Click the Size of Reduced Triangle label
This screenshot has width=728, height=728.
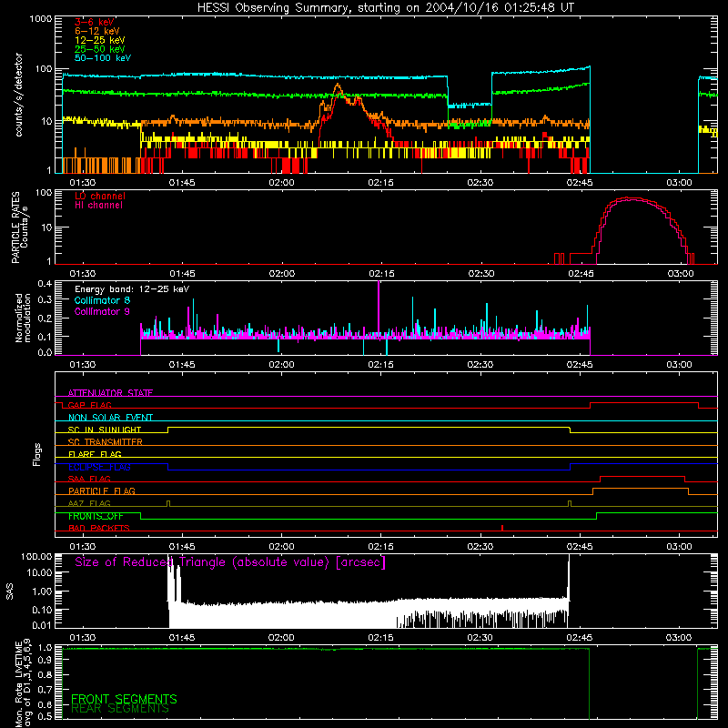[x=230, y=562]
